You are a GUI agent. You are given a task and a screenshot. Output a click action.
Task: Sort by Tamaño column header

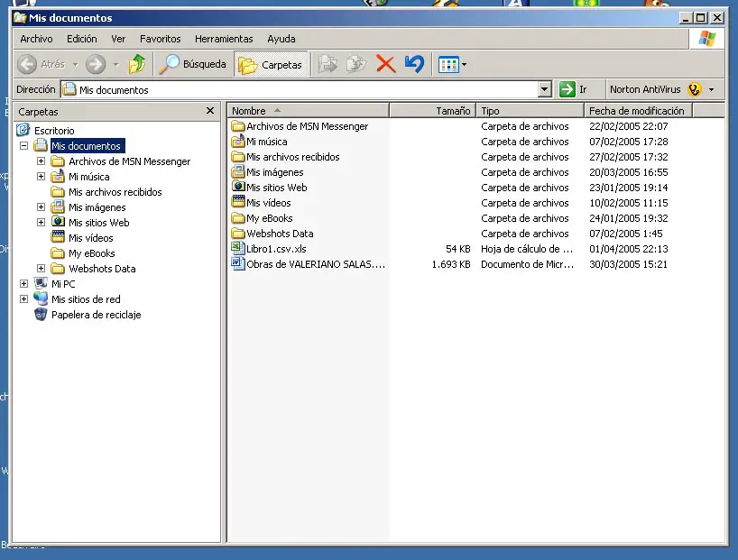pos(432,111)
